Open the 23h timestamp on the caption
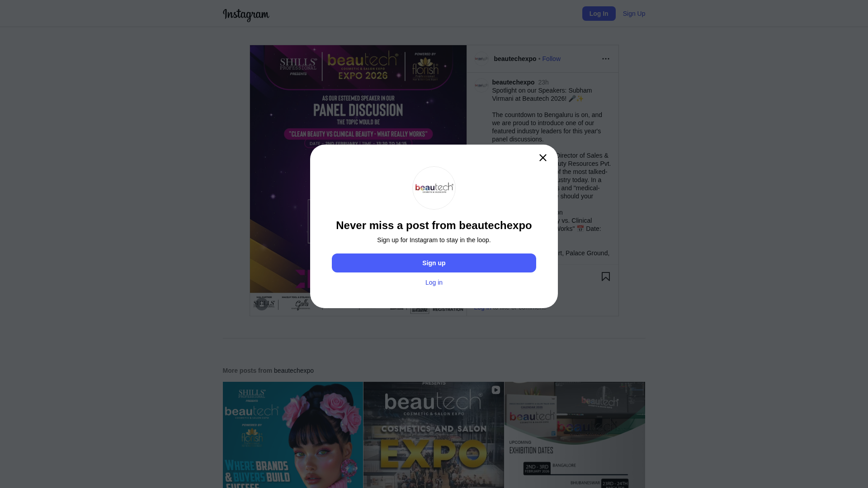Viewport: 868px width, 488px height. click(x=543, y=82)
